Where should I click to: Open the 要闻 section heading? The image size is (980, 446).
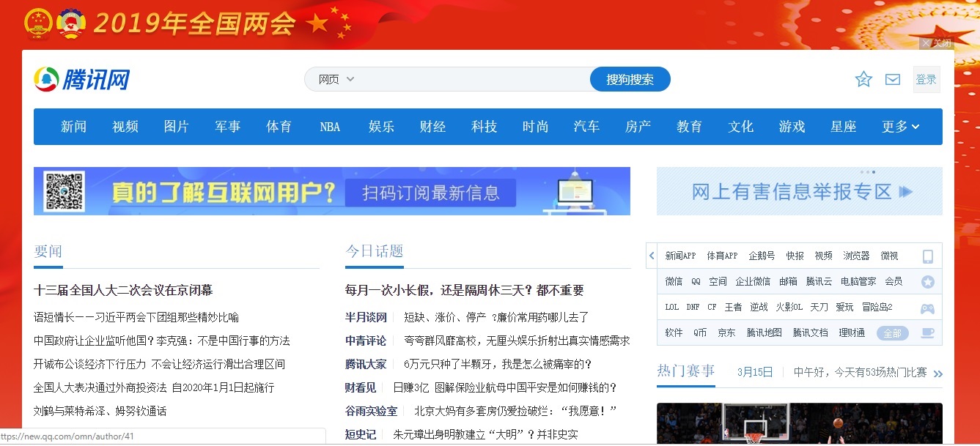tap(48, 251)
